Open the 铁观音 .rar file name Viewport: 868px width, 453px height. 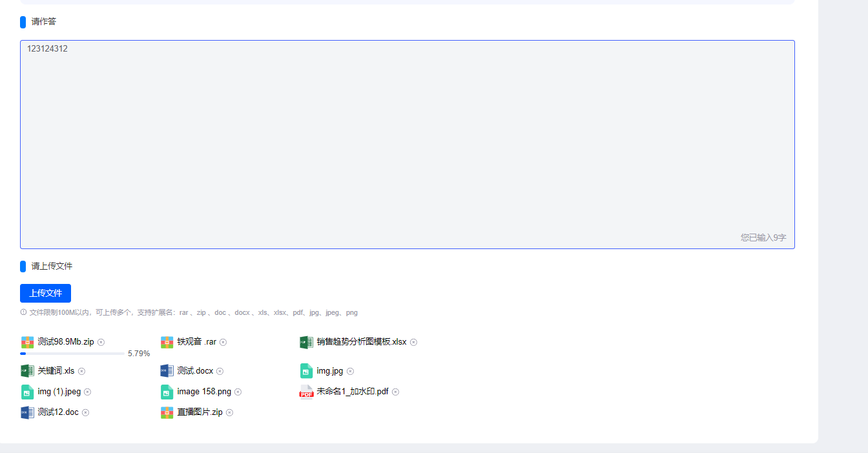[197, 342]
